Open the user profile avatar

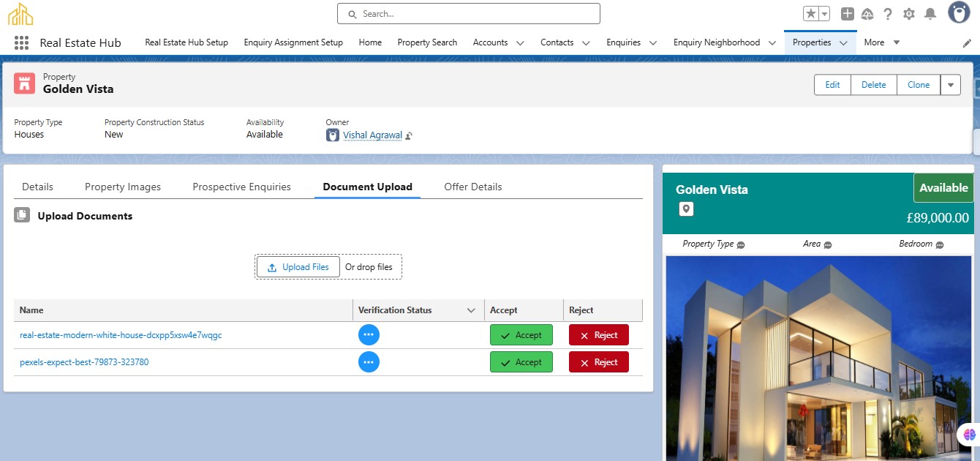pyautogui.click(x=959, y=12)
